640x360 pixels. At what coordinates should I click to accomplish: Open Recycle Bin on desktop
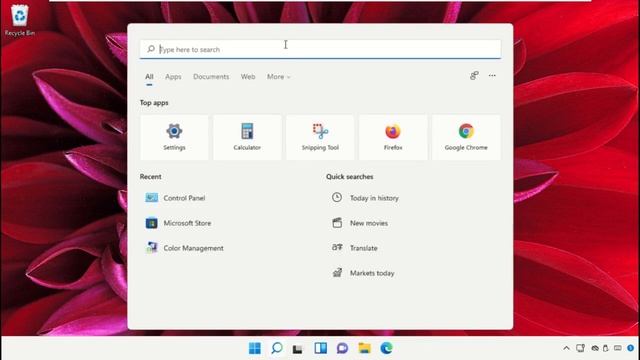(x=20, y=20)
